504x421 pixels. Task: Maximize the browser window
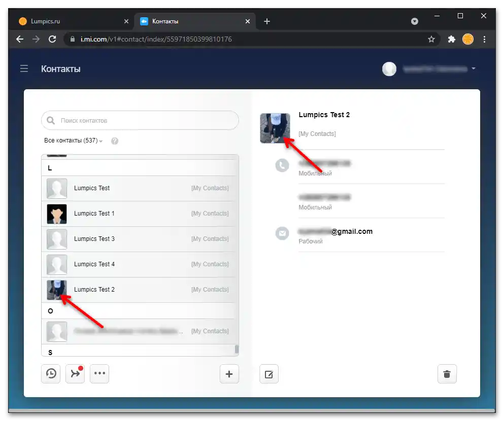point(460,16)
